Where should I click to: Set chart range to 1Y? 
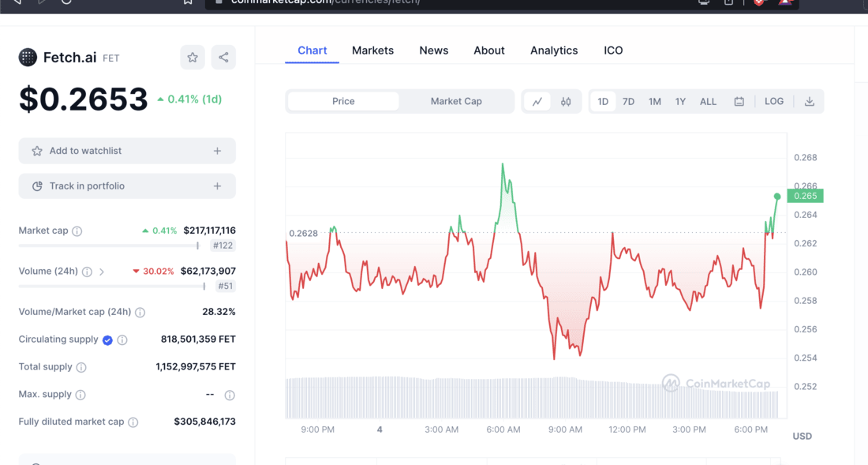(680, 101)
